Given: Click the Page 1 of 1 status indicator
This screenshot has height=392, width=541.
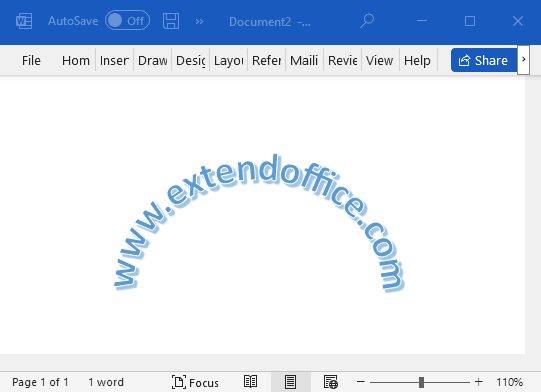Looking at the screenshot, I should [40, 382].
